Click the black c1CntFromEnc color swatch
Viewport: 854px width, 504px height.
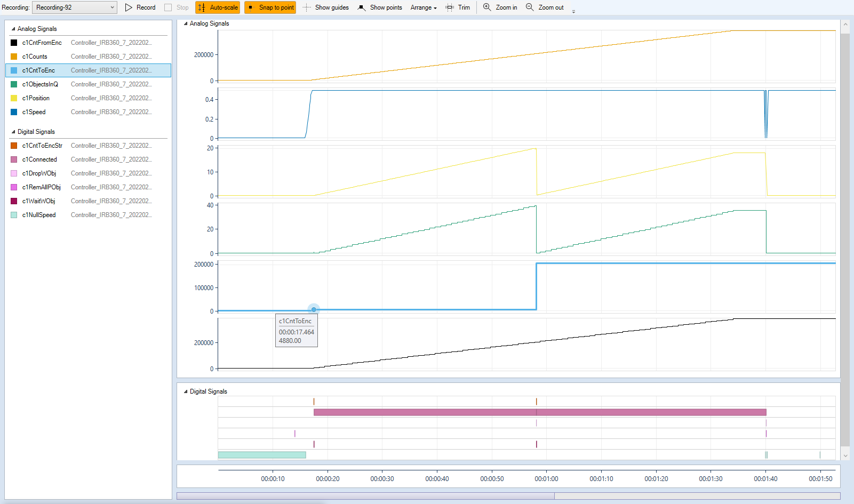[x=14, y=43]
